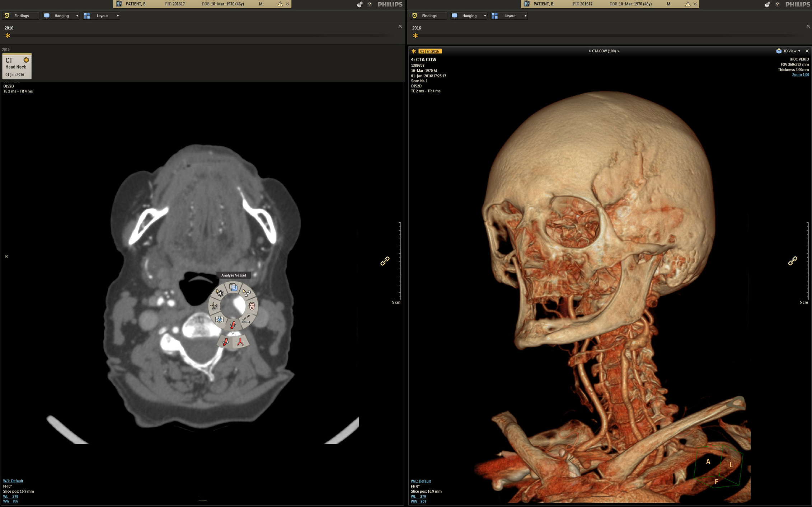Screen dimensions: 812x507
Task: Open the Hanging dropdown in left panel
Action: pyautogui.click(x=61, y=16)
